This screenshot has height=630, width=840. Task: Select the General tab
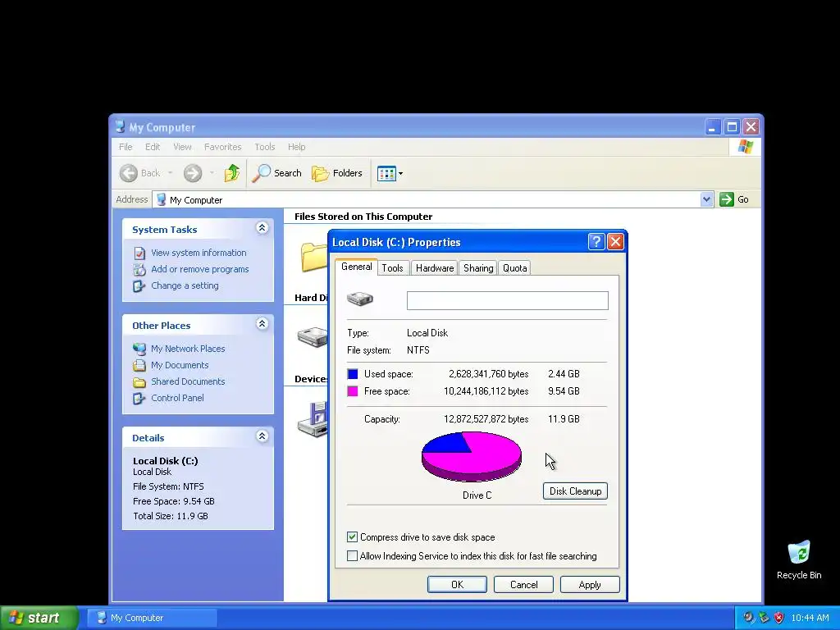356,267
